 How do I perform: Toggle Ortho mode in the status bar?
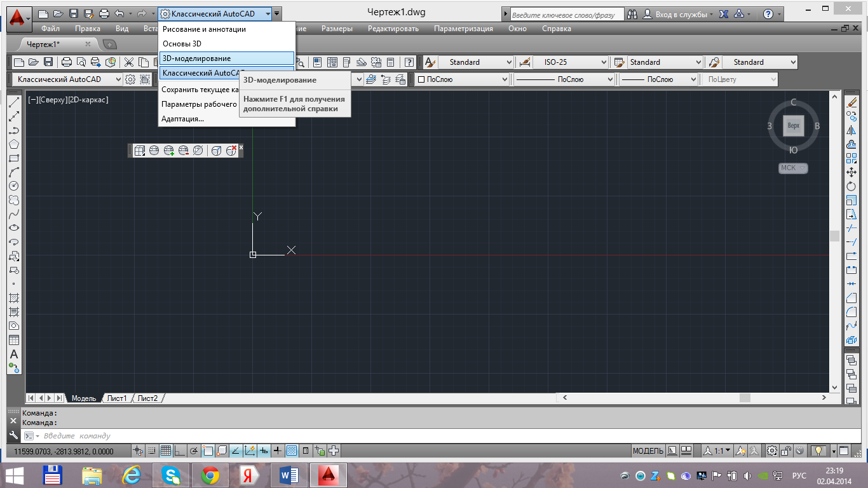[180, 451]
